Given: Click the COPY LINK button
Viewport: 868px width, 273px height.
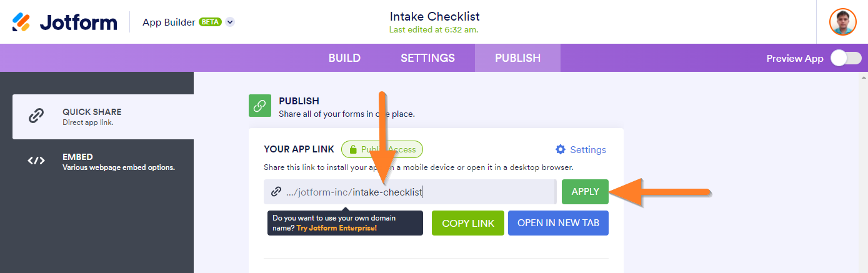Looking at the screenshot, I should [x=468, y=223].
